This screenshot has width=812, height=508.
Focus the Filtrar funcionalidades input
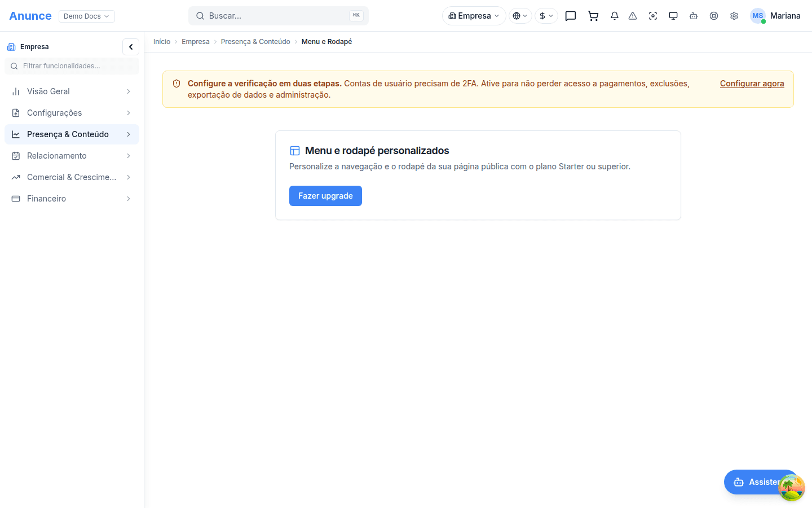click(72, 66)
